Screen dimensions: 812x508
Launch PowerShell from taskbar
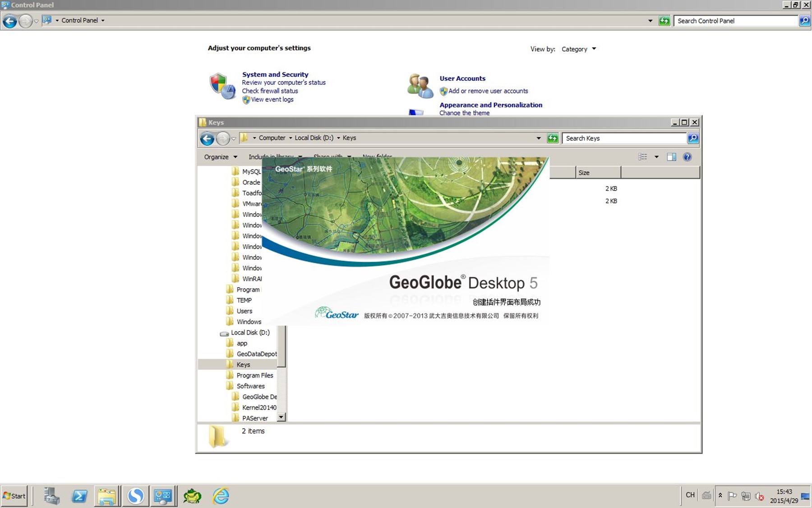(80, 496)
